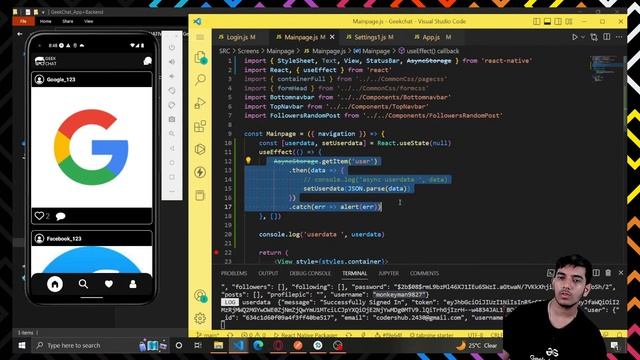Split the terminal panel
Viewport: 640px width, 360px height.
tap(596, 273)
